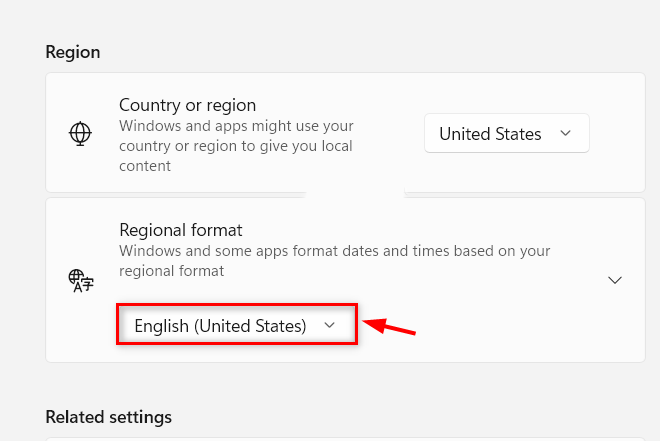Click the language translate icon beside Regional format

[81, 281]
